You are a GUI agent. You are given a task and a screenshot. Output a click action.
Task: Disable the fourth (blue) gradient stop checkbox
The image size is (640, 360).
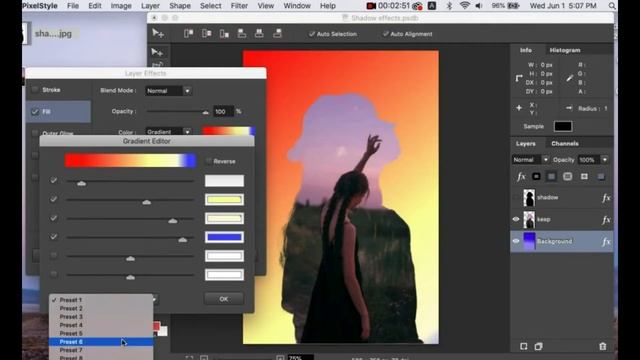53,237
